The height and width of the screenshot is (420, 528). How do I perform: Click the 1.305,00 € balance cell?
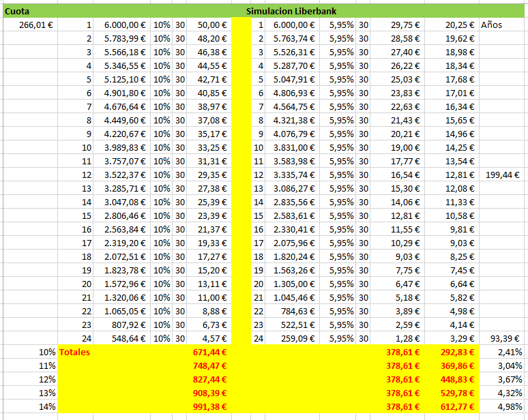click(x=292, y=284)
